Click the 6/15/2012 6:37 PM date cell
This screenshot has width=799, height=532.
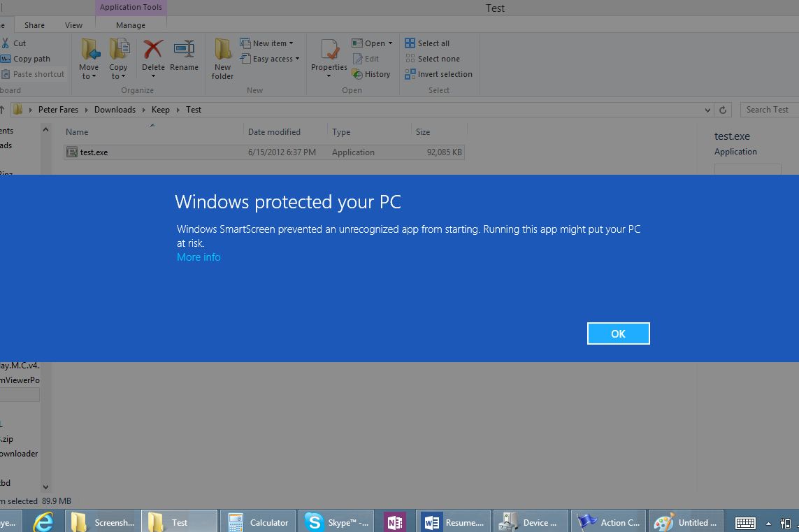(x=282, y=152)
